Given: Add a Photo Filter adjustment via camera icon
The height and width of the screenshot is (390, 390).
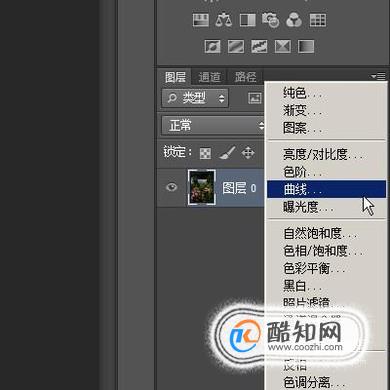Looking at the screenshot, I should [270, 20].
